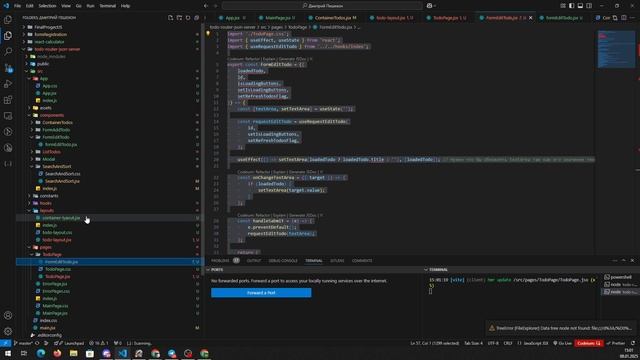Open the Search view icon
Screen dimensions: 640x360
pyautogui.click(x=8, y=51)
